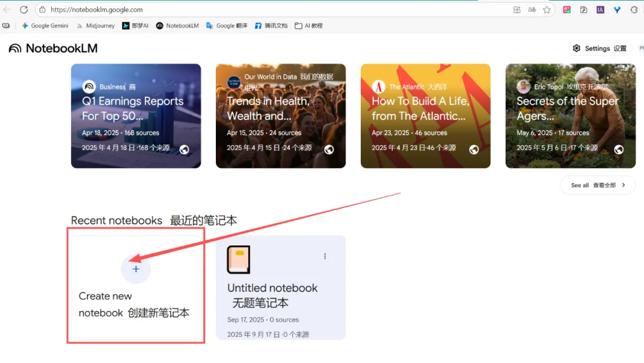
Task: Open How To Build A Life notebook card
Action: [x=426, y=116]
